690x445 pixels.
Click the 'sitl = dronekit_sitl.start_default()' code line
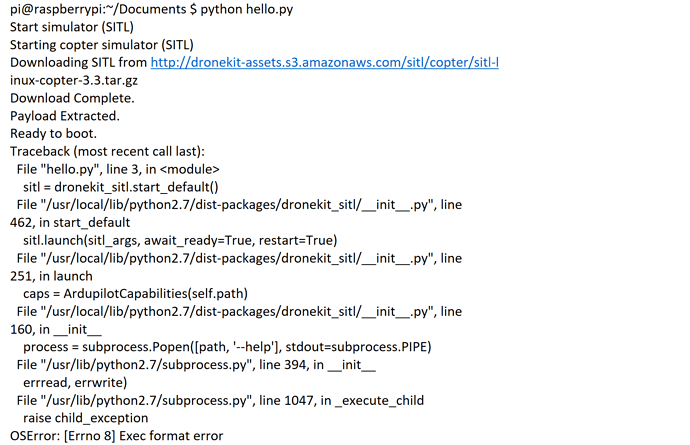[121, 187]
